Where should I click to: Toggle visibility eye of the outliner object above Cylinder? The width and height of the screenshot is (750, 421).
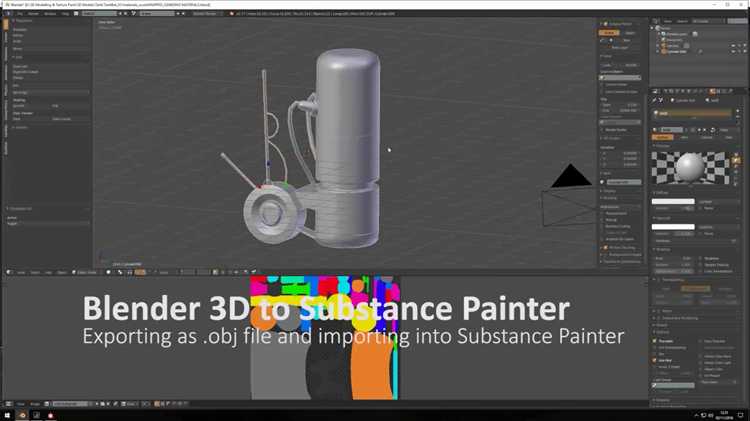(x=733, y=46)
